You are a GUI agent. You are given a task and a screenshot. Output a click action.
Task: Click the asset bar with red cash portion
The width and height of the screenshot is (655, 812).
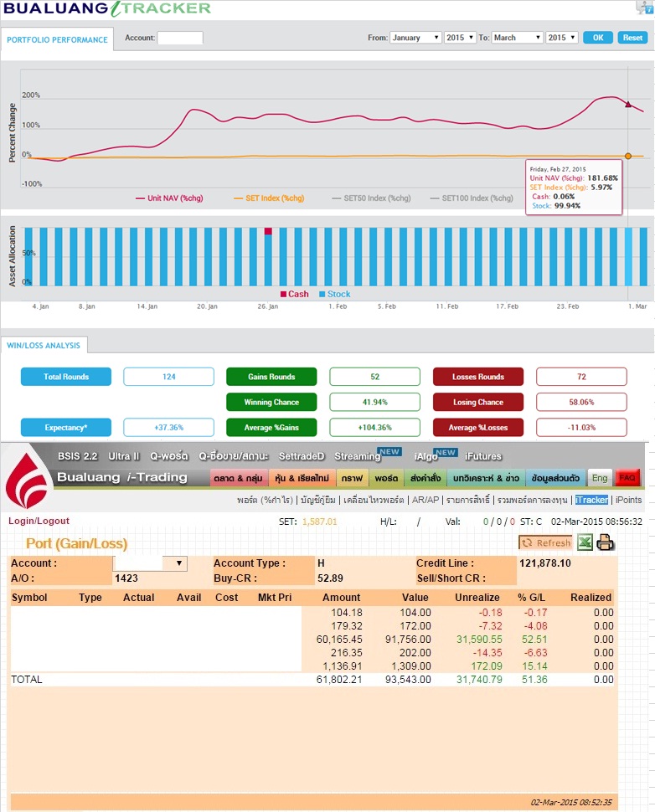pyautogui.click(x=268, y=256)
